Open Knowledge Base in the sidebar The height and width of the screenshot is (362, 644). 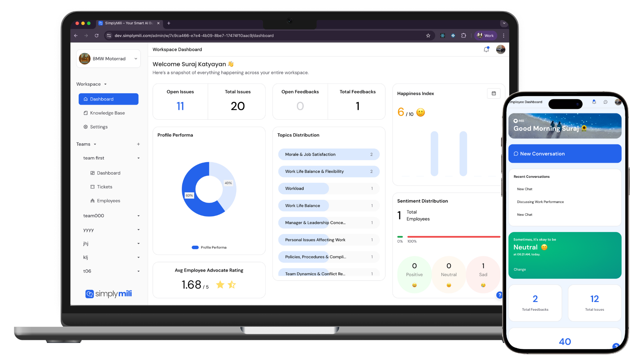click(107, 113)
